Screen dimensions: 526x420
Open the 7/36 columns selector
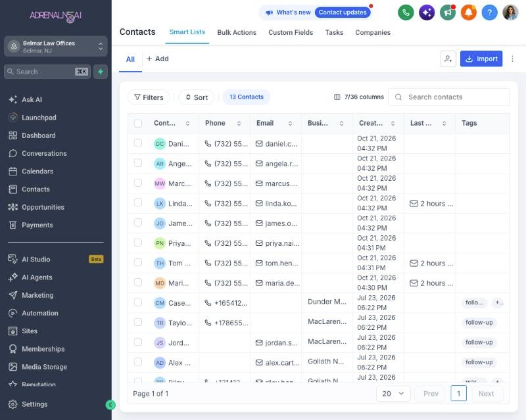click(358, 97)
